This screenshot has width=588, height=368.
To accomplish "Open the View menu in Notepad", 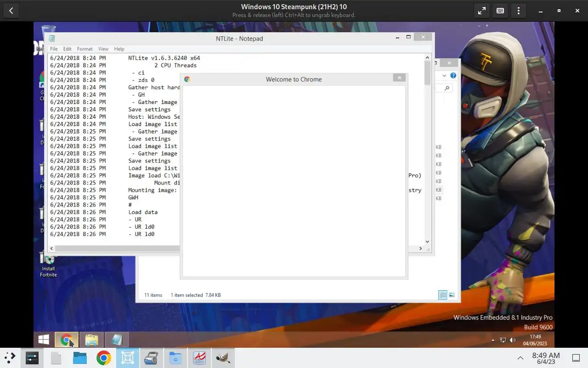I will tap(103, 49).
